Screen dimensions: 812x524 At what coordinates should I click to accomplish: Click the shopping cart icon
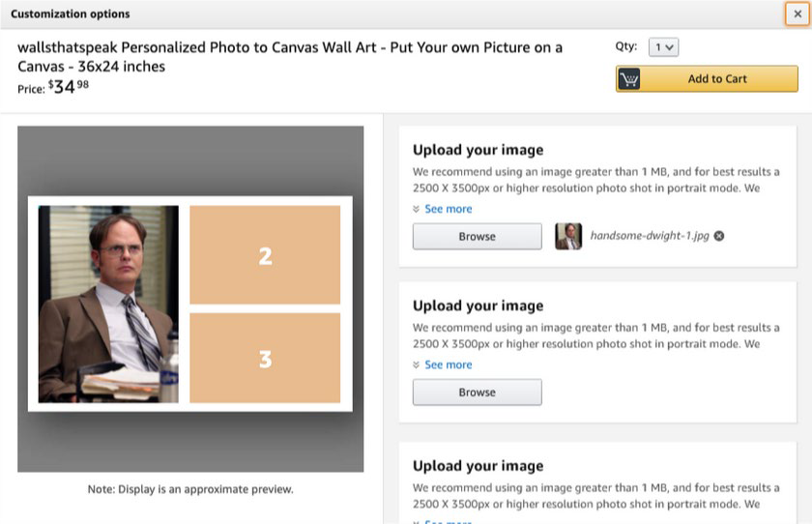point(629,79)
